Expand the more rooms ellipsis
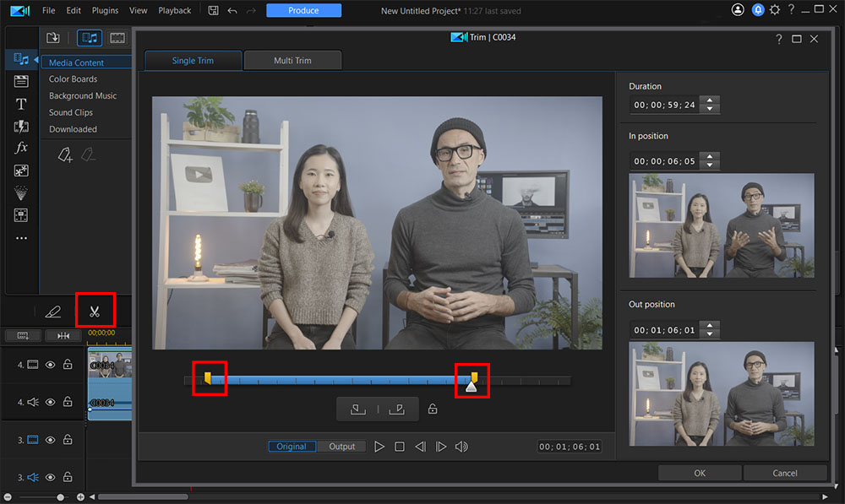Image resolution: width=845 pixels, height=504 pixels. tap(22, 238)
